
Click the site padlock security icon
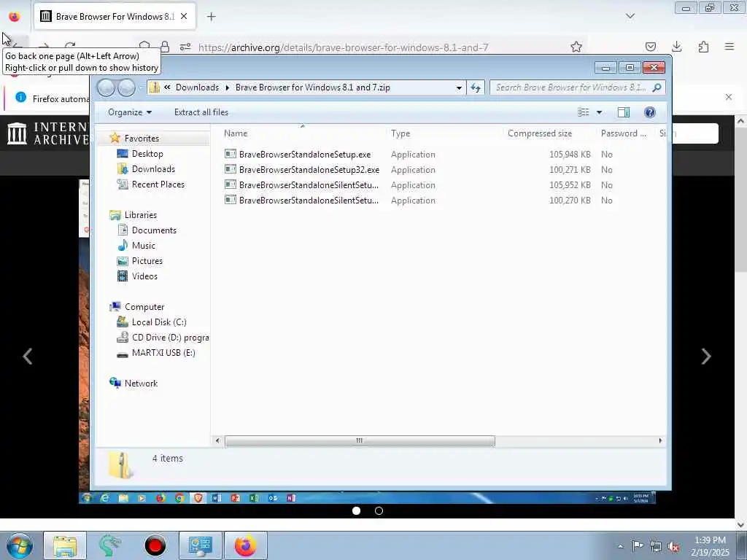(x=165, y=47)
